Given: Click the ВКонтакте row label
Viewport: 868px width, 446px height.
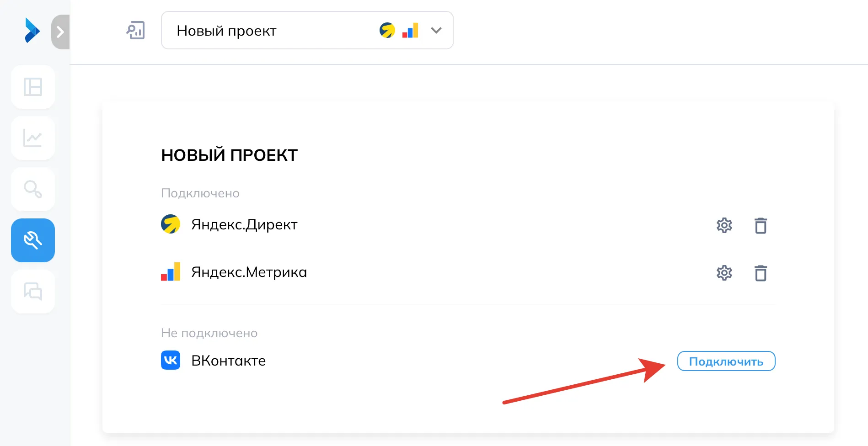Looking at the screenshot, I should (229, 361).
